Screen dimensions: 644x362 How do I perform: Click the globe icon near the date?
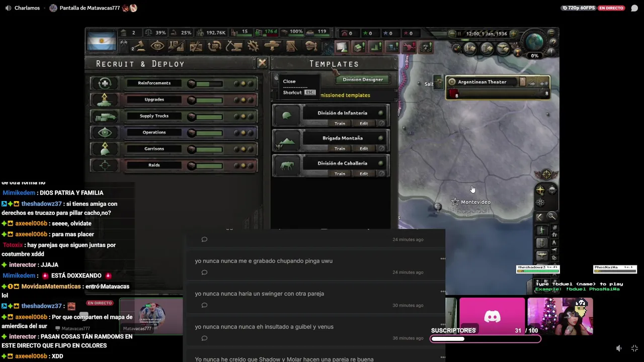click(534, 41)
